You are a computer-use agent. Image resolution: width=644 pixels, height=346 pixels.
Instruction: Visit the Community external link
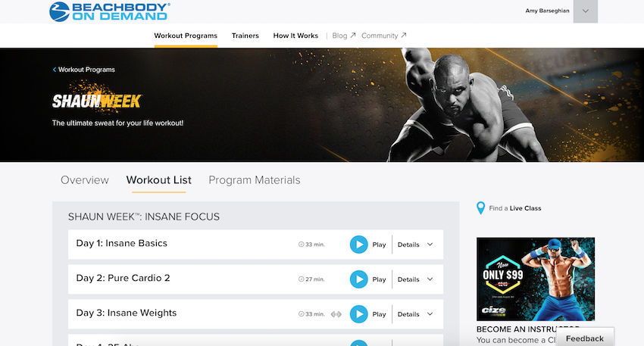point(383,36)
